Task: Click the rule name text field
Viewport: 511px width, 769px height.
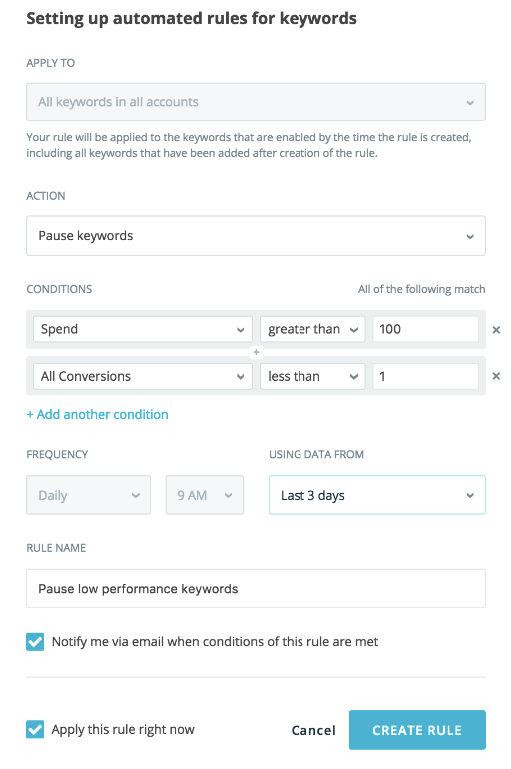Action: click(256, 589)
